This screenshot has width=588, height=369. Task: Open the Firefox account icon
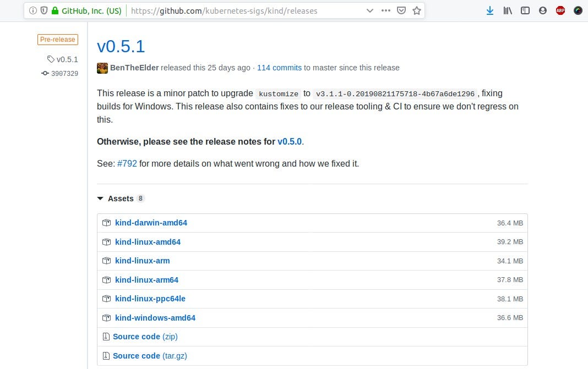pos(543,11)
